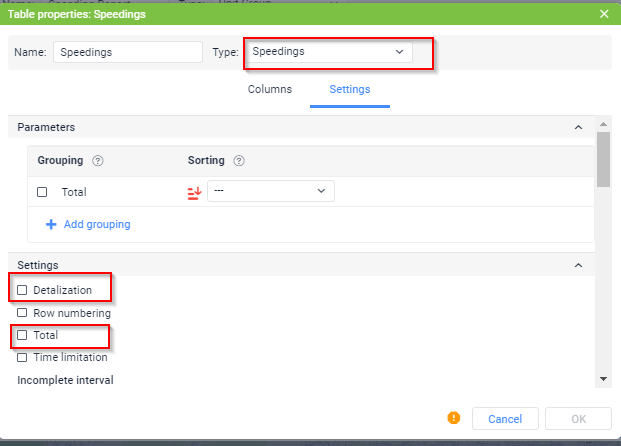This screenshot has width=621, height=446.
Task: Click the Add grouping link
Action: pyautogui.click(x=97, y=224)
